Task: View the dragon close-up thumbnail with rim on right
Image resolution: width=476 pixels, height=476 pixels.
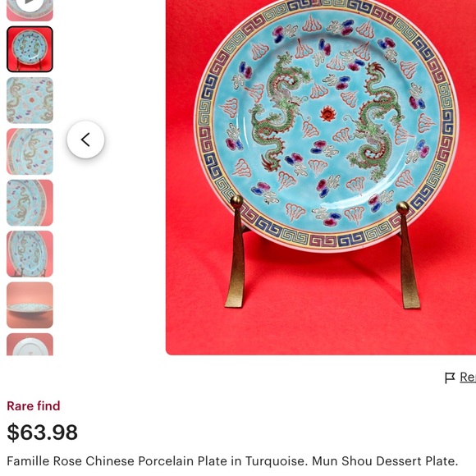Action: [30, 203]
